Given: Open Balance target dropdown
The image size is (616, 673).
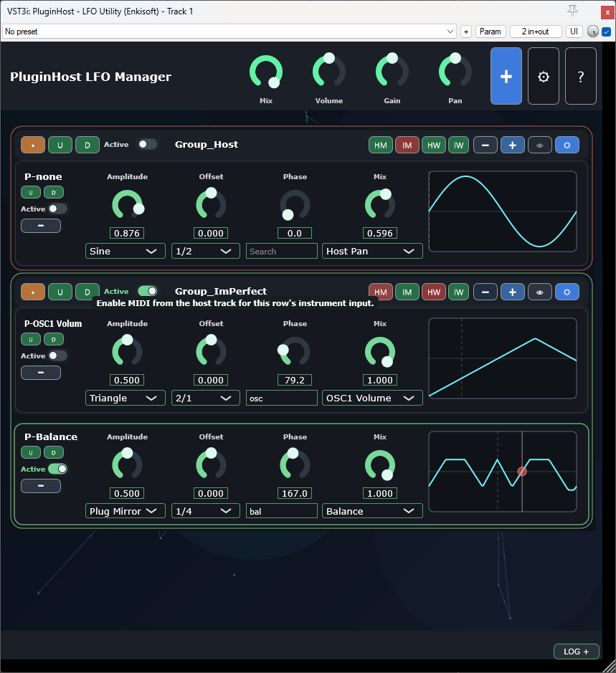Looking at the screenshot, I should (372, 511).
